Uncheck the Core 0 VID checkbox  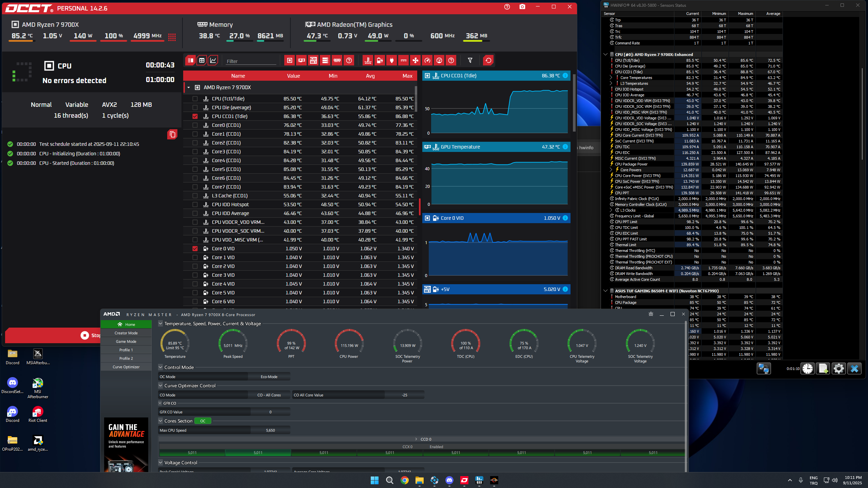[x=195, y=249]
